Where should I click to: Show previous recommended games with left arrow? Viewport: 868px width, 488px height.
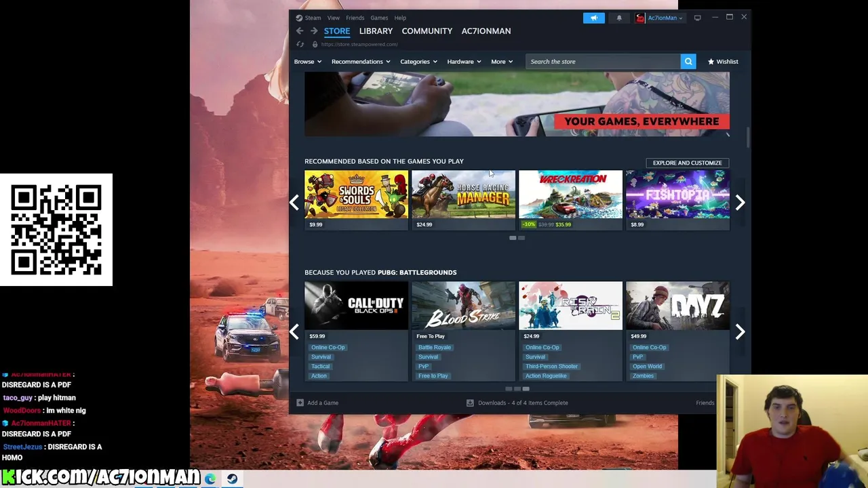[x=294, y=202]
